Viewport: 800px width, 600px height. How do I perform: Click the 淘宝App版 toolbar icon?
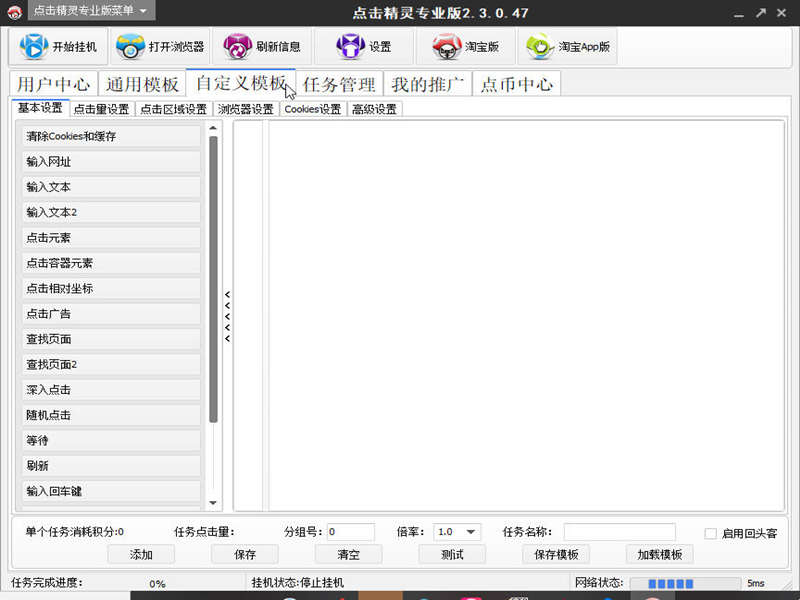(x=540, y=47)
